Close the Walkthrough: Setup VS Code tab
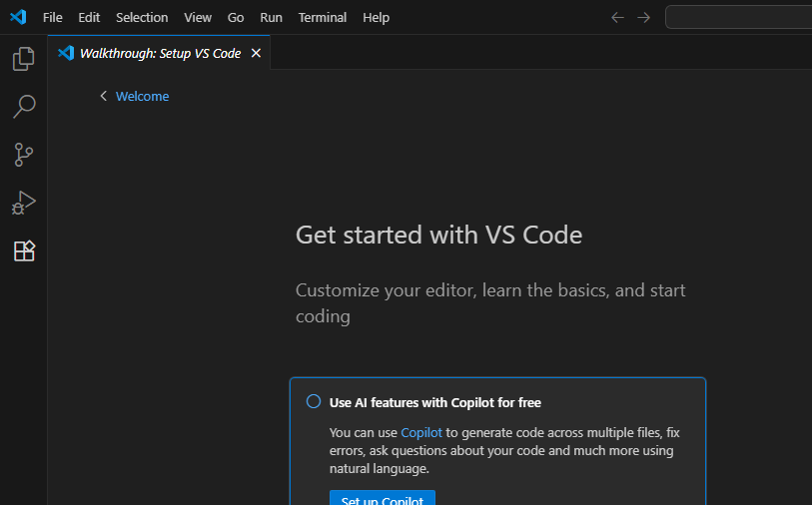 point(256,53)
